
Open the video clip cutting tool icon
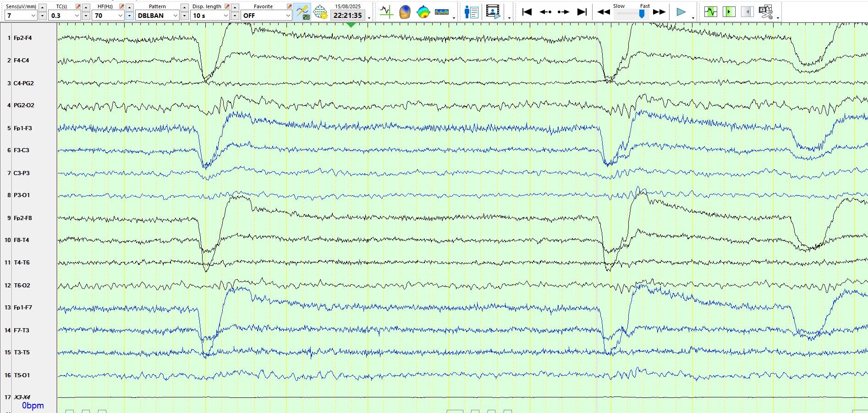tap(765, 12)
